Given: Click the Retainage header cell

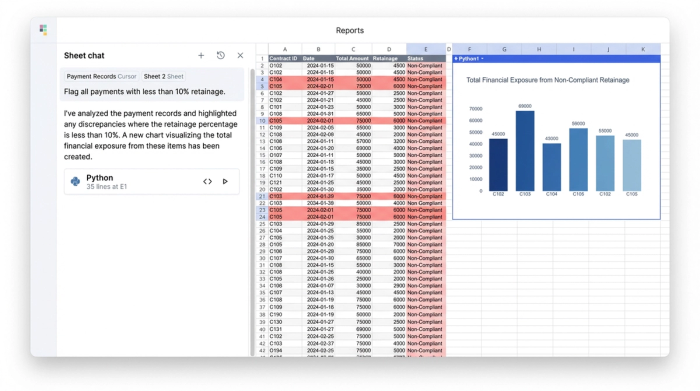Looking at the screenshot, I should [389, 58].
